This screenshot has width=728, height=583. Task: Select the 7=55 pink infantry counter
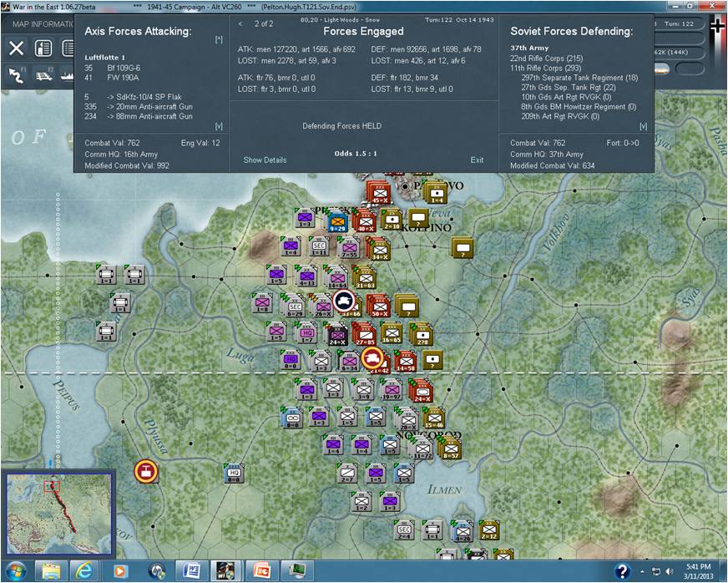click(x=349, y=248)
